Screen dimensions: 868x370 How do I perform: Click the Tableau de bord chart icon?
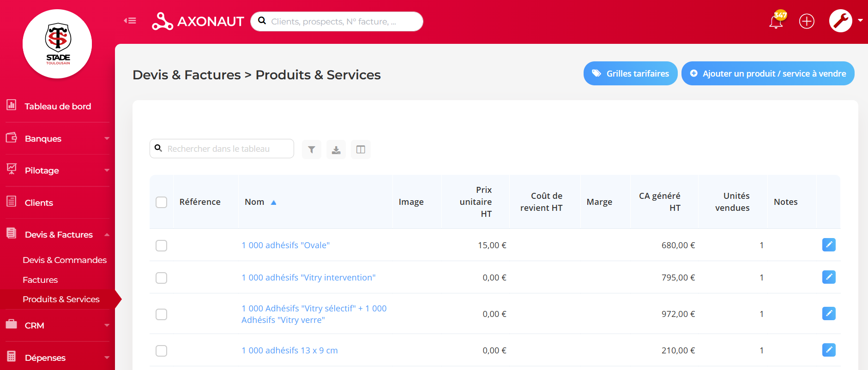(x=12, y=105)
